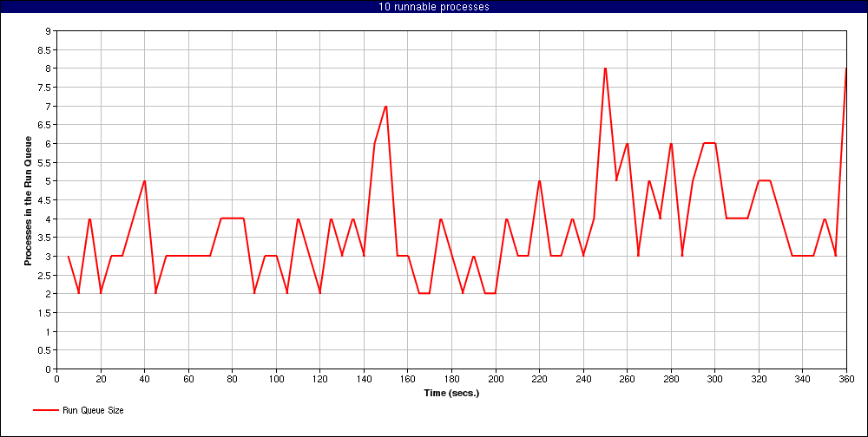
Task: Click y-axis tick label '7'
Action: (48, 106)
